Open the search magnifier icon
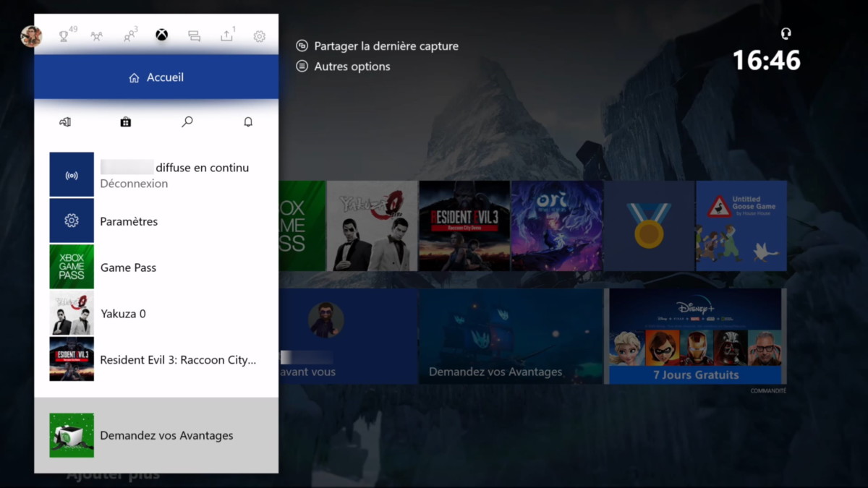The image size is (868, 488). click(187, 122)
